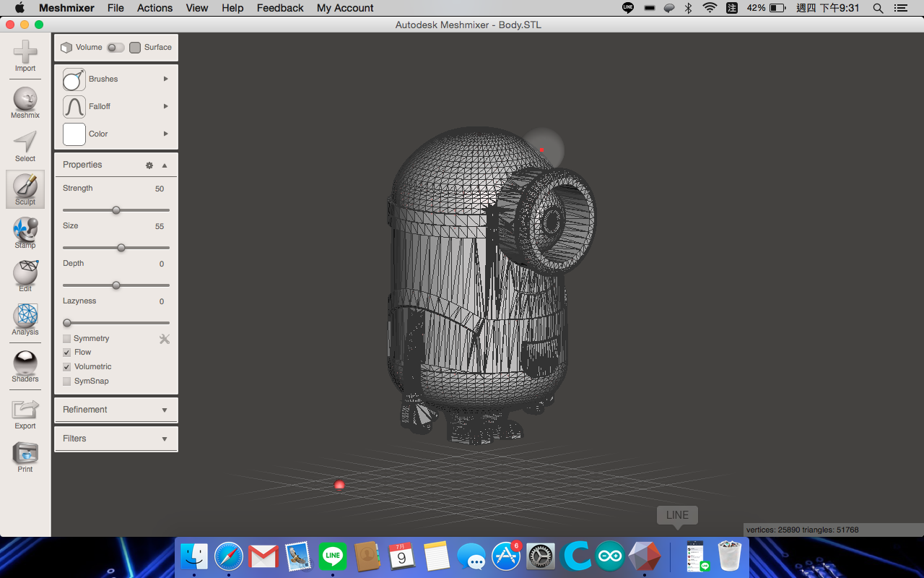The image size is (924, 578).
Task: Expand the Falloff flyout arrow
Action: pos(166,106)
